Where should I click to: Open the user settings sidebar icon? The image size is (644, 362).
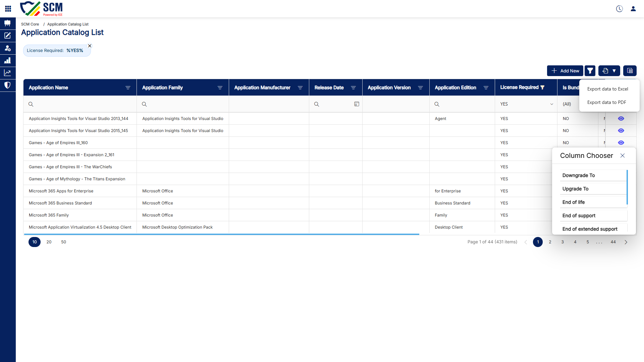8,48
